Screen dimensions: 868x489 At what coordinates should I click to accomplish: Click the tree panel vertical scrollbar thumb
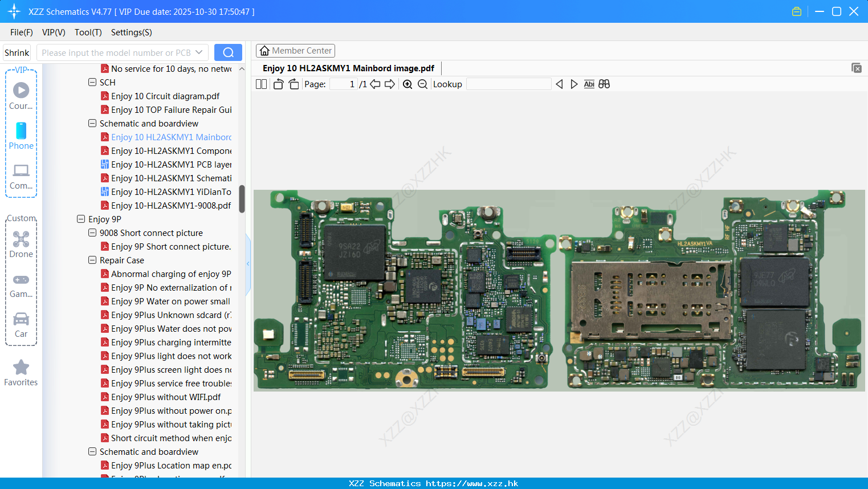tap(242, 199)
